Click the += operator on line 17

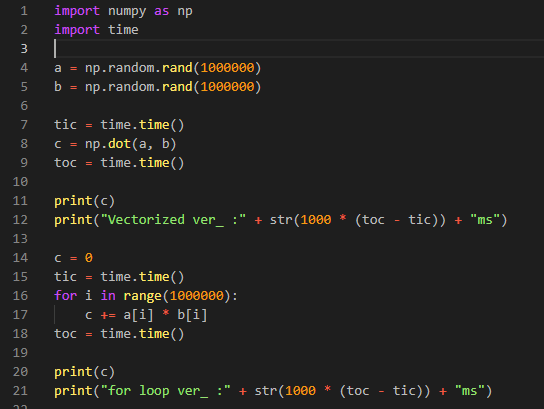click(x=108, y=315)
